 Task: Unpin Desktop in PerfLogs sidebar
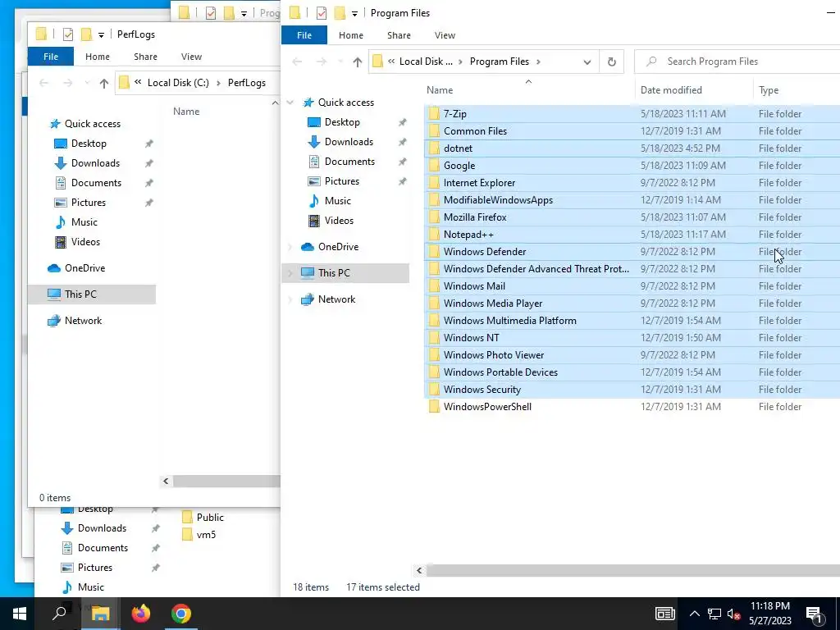pos(149,144)
